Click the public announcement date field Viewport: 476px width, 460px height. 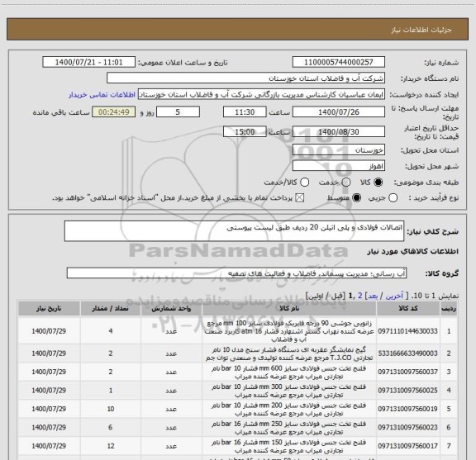tap(88, 62)
